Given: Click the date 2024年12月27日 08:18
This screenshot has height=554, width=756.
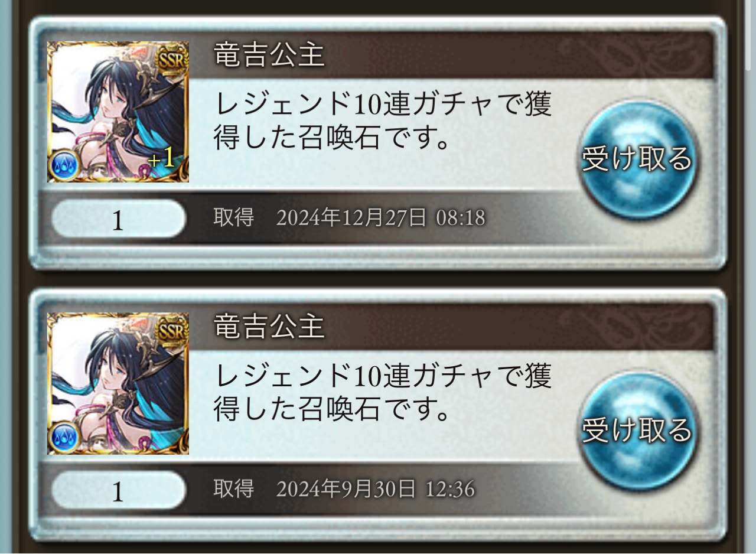Looking at the screenshot, I should 381,218.
